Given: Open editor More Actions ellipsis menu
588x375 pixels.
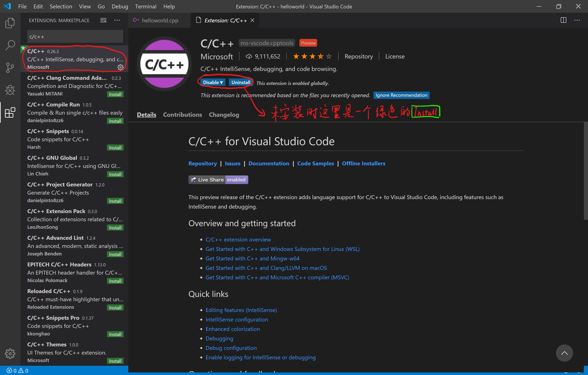Looking at the screenshot, I should tap(577, 20).
